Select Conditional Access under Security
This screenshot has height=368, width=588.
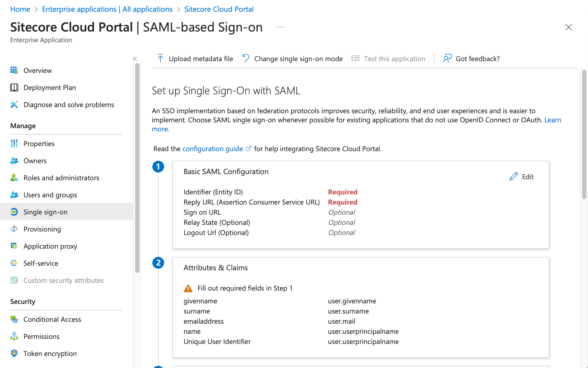(52, 319)
